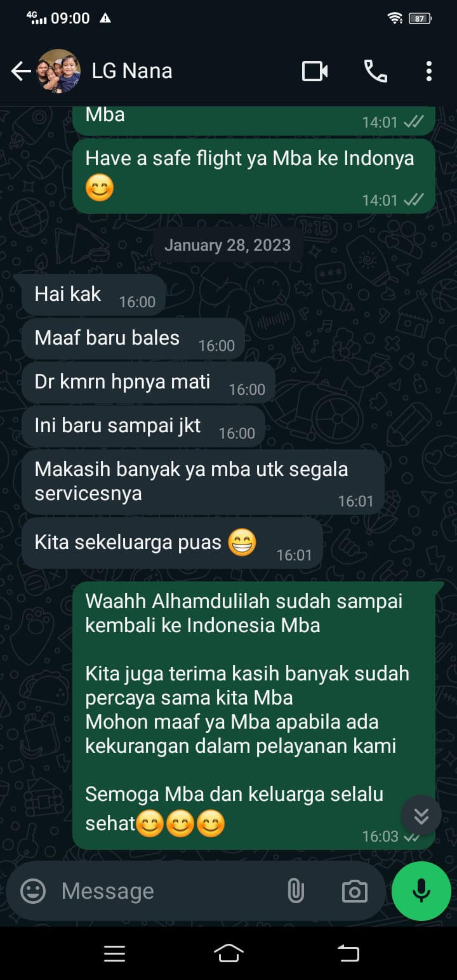Viewport: 457px width, 980px height.
Task: Open Android recent apps menu button
Action: pyautogui.click(x=114, y=953)
